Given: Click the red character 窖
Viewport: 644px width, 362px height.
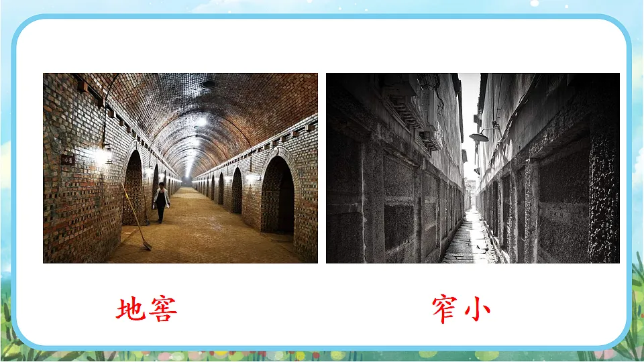Looking at the screenshot, I should [x=163, y=310].
